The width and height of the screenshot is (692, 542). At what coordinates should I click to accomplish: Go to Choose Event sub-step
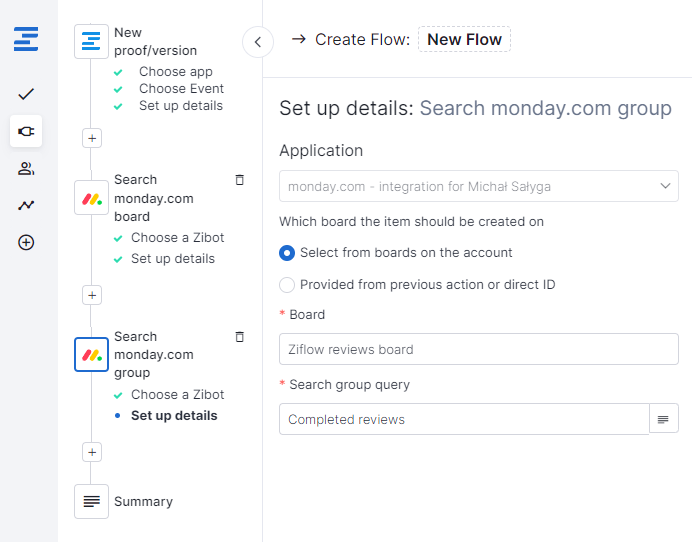181,89
